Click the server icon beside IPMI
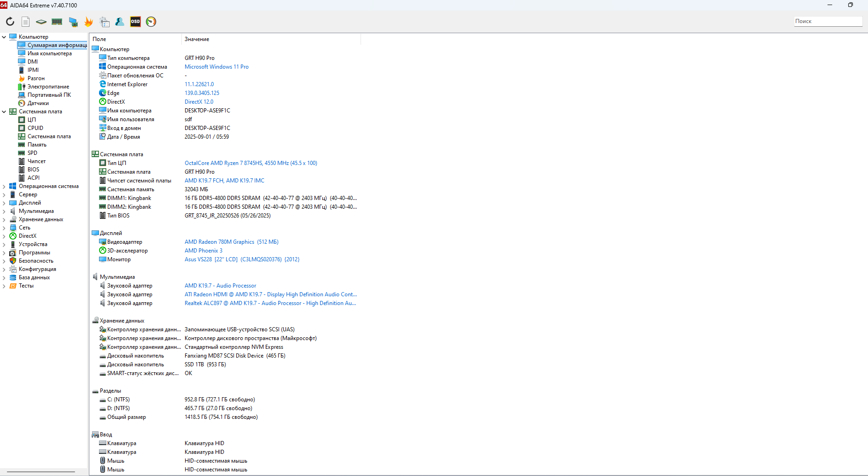Screen dimensions: 868x476 click(22, 70)
